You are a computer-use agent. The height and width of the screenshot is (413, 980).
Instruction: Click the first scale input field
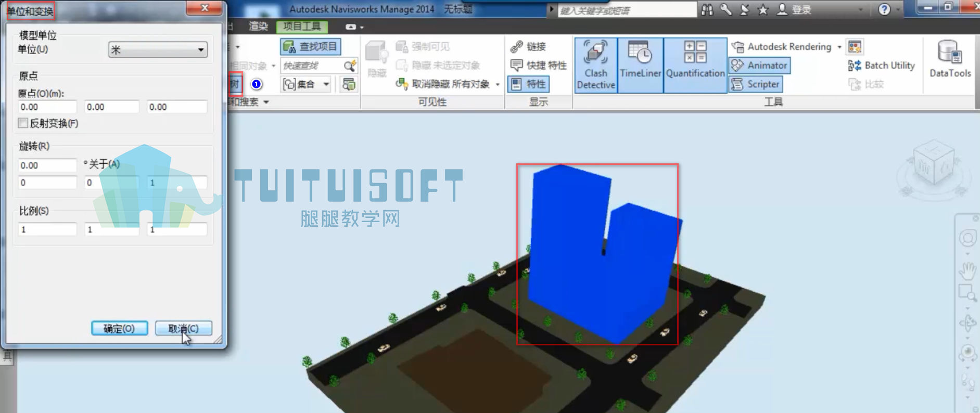point(47,229)
